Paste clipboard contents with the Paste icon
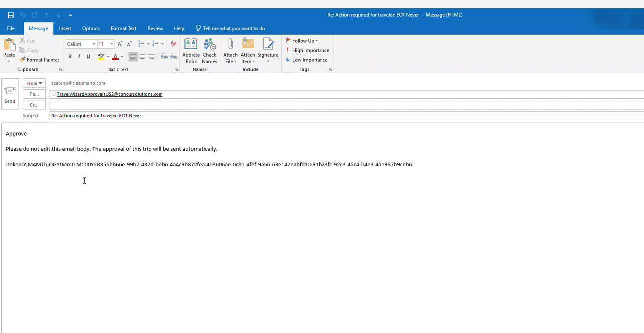 (x=9, y=46)
